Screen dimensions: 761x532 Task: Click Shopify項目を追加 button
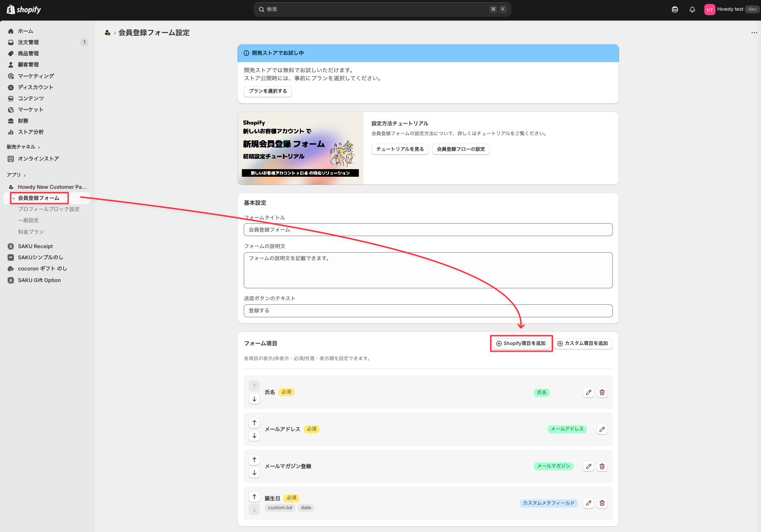point(521,344)
